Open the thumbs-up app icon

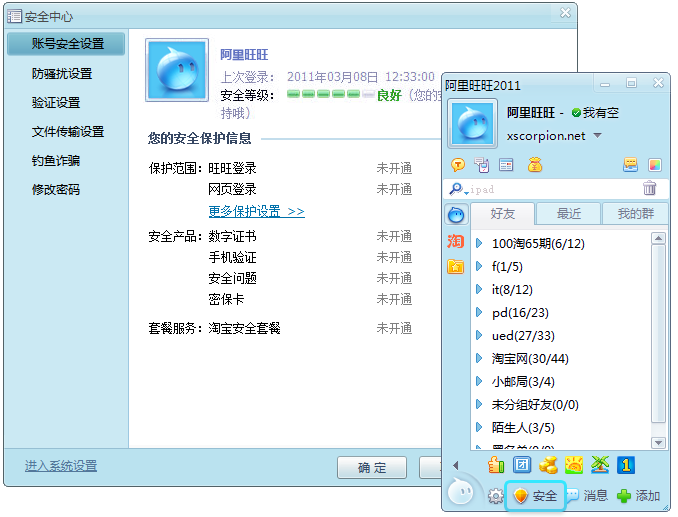click(x=496, y=465)
